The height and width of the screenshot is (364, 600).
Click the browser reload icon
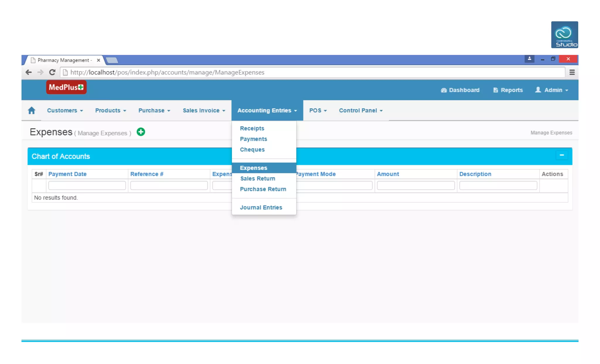pos(52,72)
